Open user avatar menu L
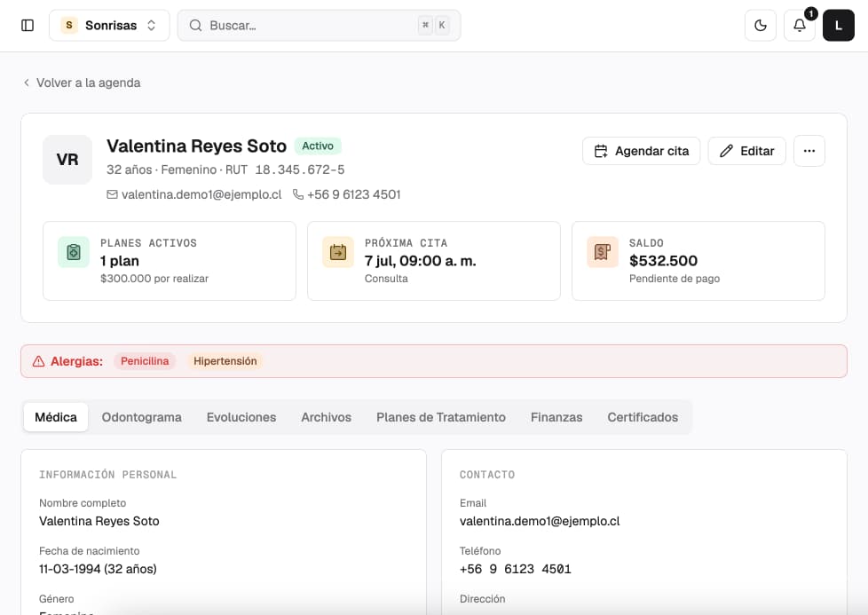The width and height of the screenshot is (868, 615). click(838, 26)
